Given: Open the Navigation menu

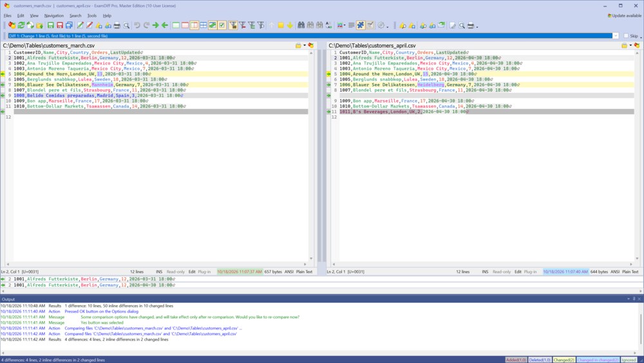Looking at the screenshot, I should pos(54,15).
